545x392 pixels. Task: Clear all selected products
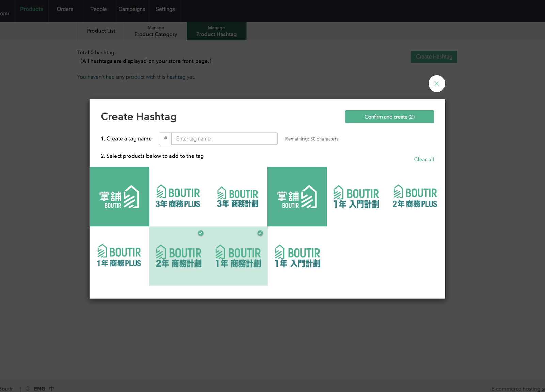point(424,159)
